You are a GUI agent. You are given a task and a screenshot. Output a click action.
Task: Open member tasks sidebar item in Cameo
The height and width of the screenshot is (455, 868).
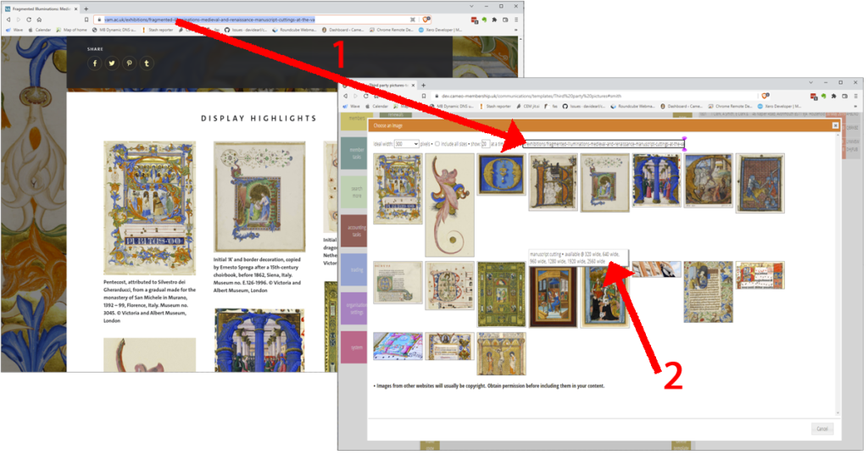pos(353,153)
